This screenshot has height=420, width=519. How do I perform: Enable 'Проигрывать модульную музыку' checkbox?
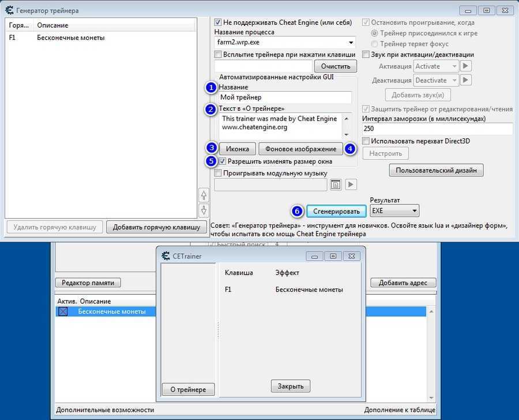[x=218, y=173]
